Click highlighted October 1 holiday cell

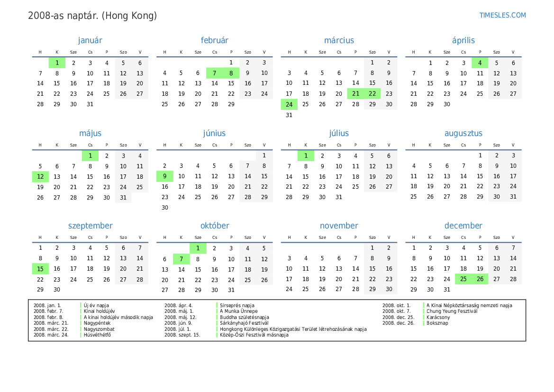[198, 248]
